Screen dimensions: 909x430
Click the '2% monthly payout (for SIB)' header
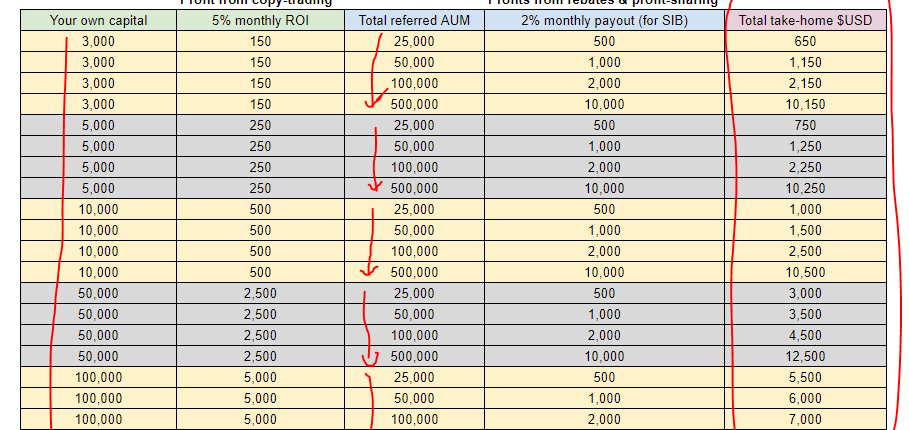[604, 20]
